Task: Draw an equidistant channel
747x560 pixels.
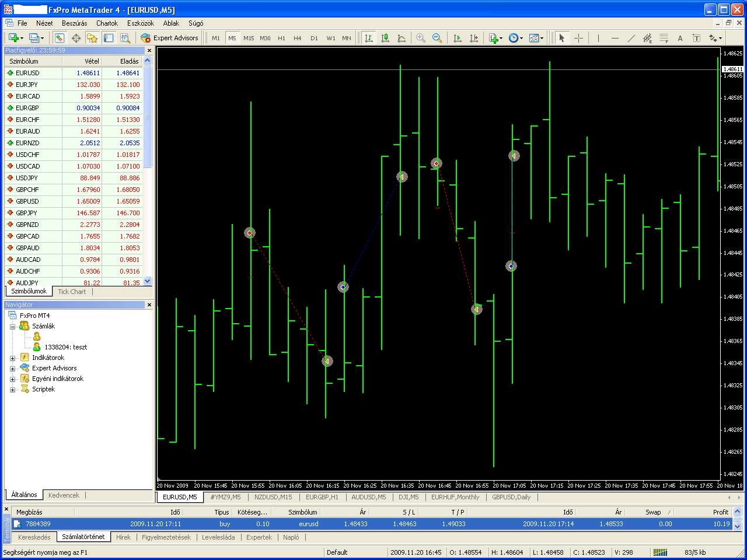Action: point(647,38)
